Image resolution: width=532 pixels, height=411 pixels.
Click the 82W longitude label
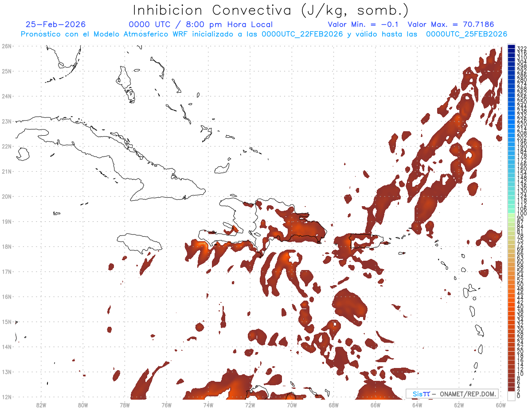(x=41, y=405)
